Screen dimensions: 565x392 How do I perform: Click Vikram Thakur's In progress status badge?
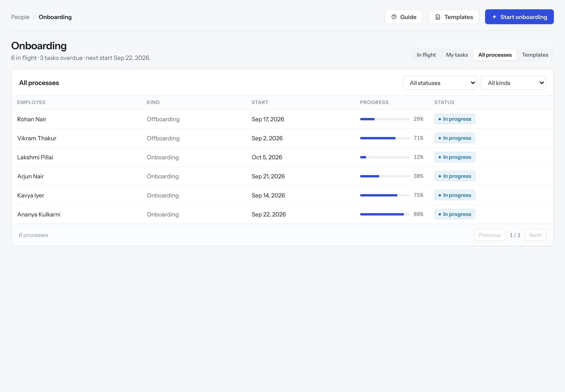click(454, 138)
